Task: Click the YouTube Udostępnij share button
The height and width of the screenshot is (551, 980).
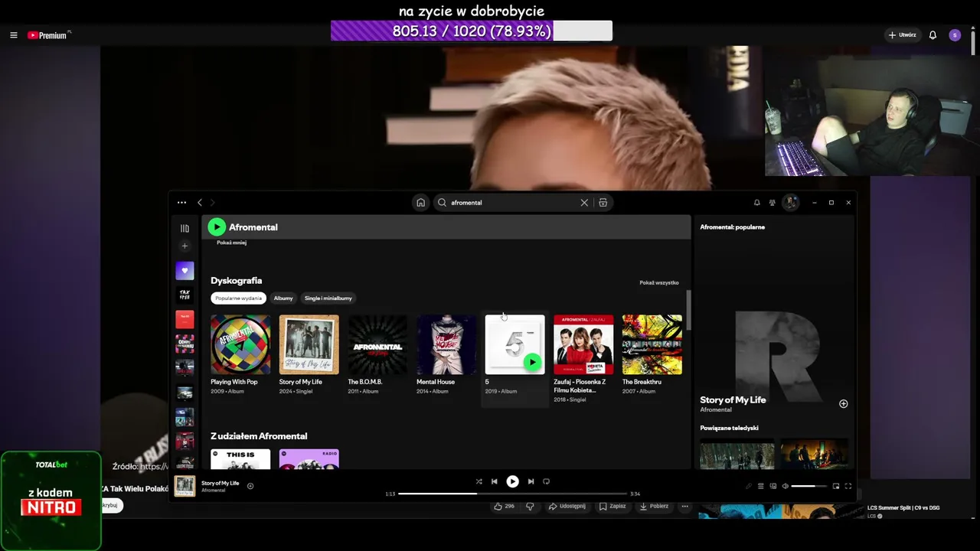Action: [567, 507]
